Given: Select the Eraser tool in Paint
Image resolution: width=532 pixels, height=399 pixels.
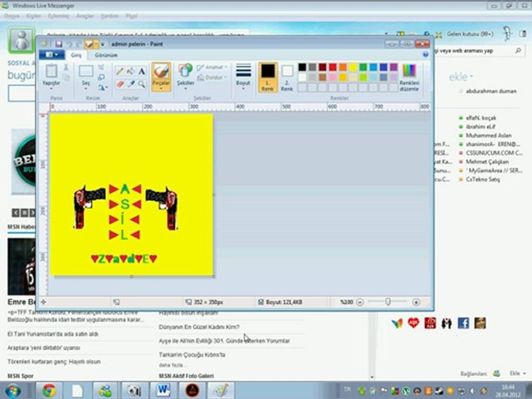Looking at the screenshot, I should pos(120,84).
